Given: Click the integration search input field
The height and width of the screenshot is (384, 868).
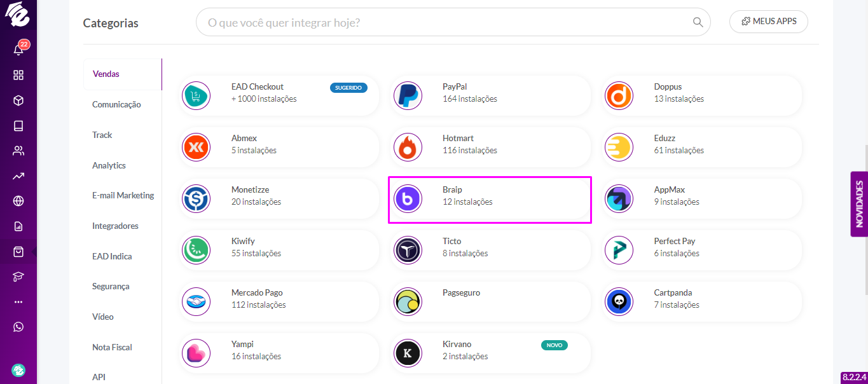Looking at the screenshot, I should (x=453, y=22).
